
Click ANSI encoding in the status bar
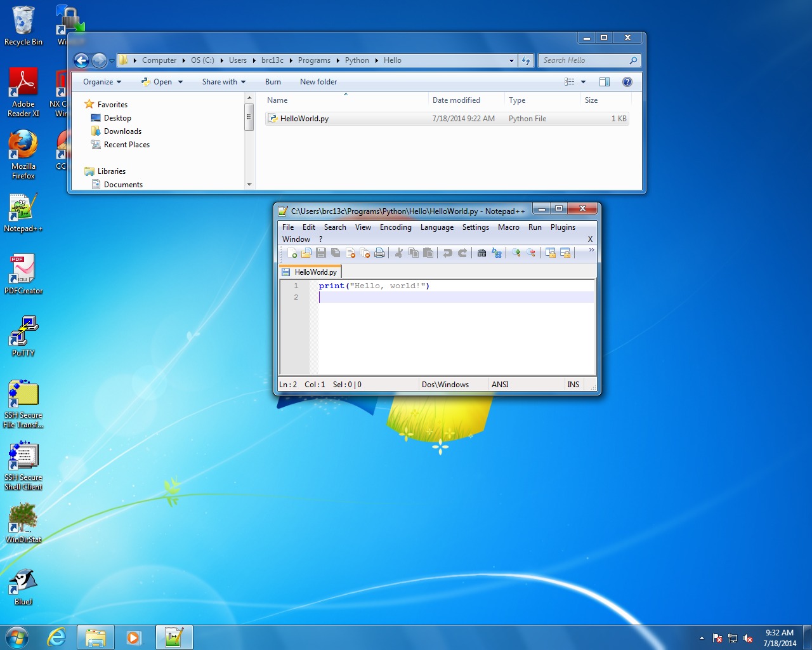[x=500, y=385]
